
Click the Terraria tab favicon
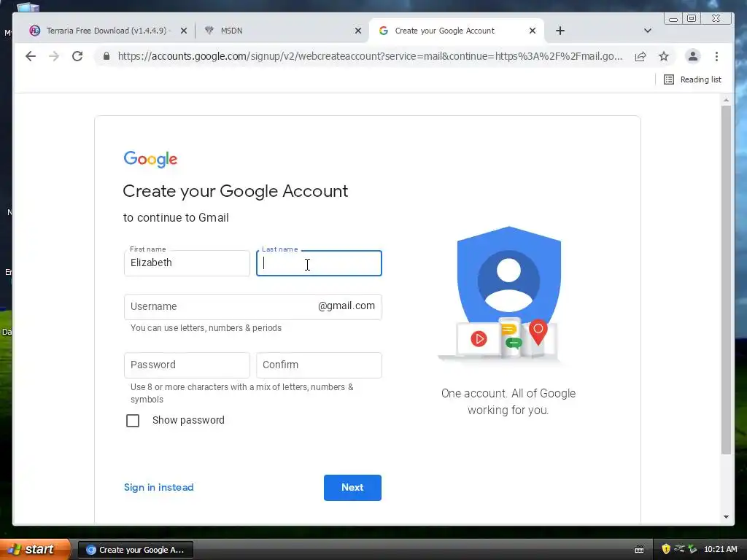35,31
